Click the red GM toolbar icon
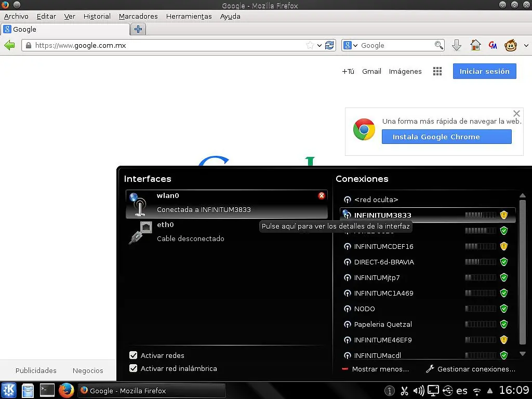 [x=493, y=45]
